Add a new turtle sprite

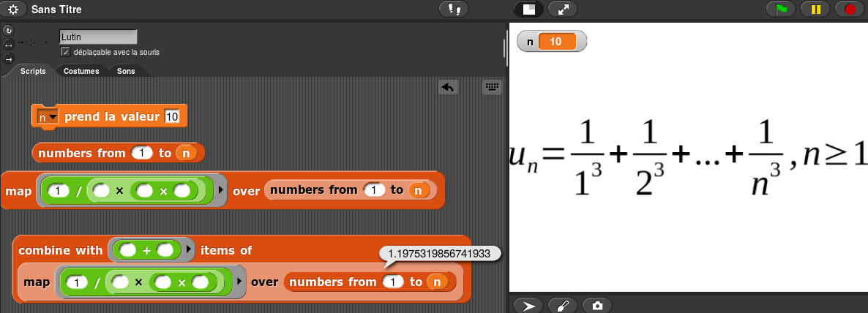(528, 305)
